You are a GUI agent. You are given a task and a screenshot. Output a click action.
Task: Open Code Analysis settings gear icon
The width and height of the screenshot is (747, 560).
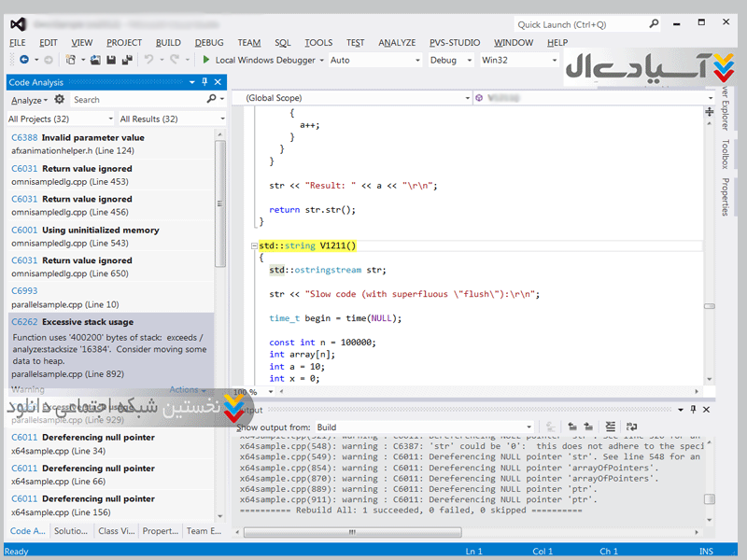(60, 100)
